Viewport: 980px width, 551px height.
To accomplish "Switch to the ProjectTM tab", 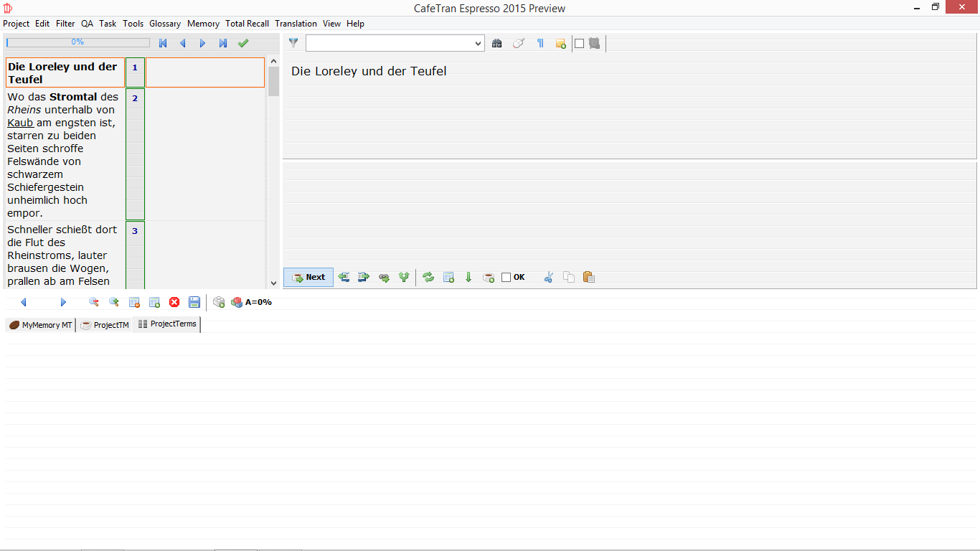I will click(105, 325).
